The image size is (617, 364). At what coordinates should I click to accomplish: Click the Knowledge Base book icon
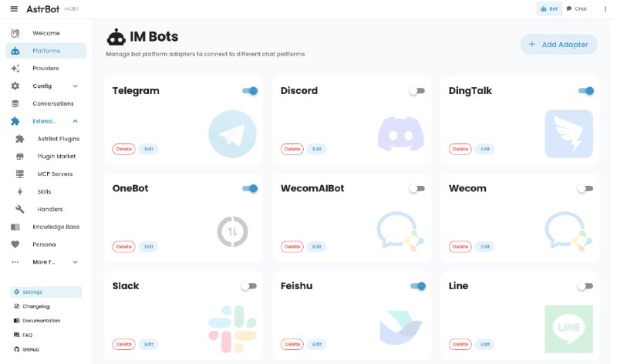(15, 227)
